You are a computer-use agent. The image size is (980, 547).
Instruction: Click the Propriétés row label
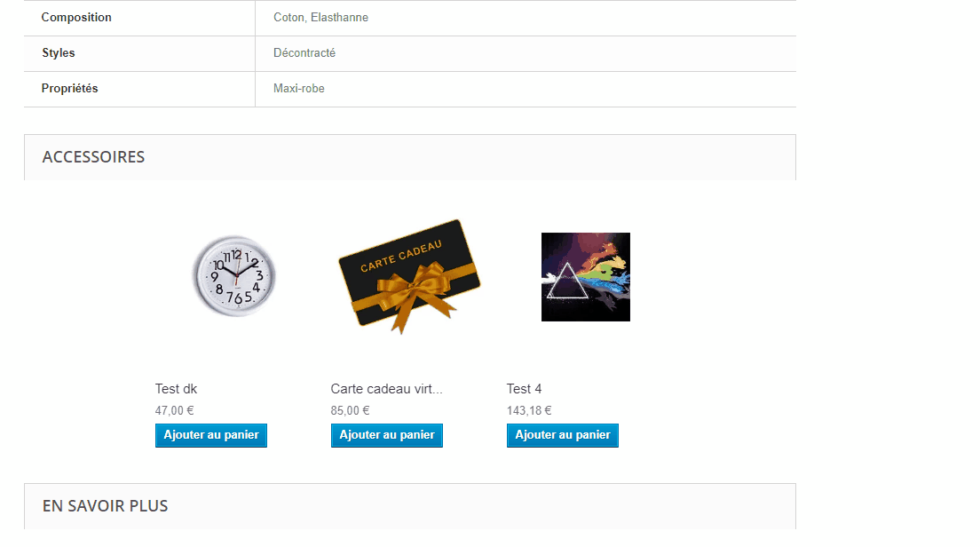coord(69,89)
